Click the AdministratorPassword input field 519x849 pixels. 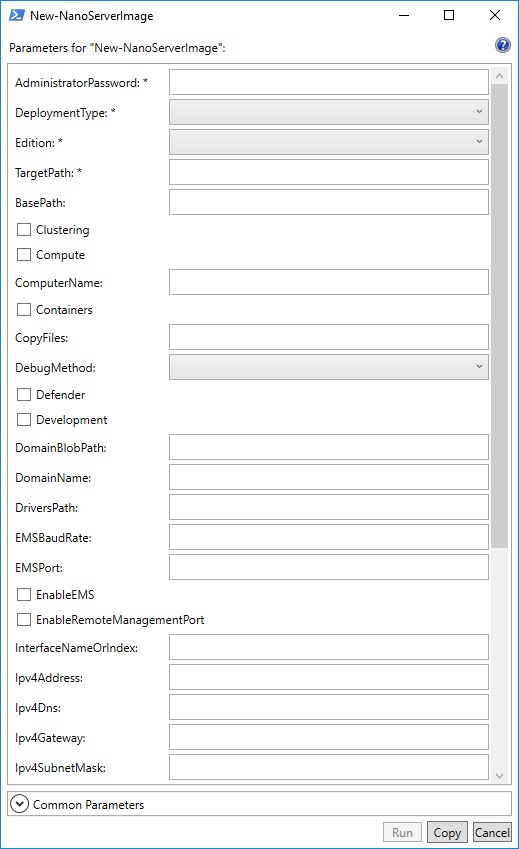point(329,82)
